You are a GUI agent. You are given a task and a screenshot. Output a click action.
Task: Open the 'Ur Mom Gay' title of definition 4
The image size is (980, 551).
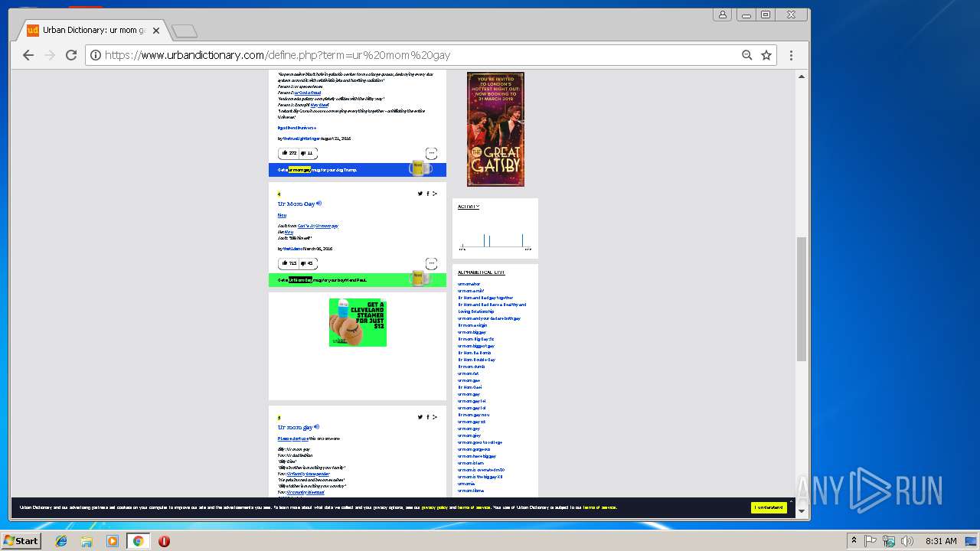[x=296, y=204]
